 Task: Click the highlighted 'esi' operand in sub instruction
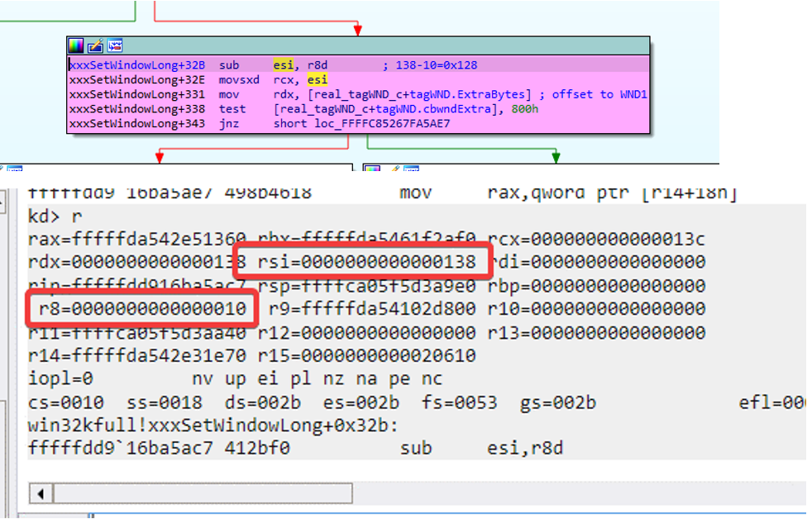tap(284, 64)
